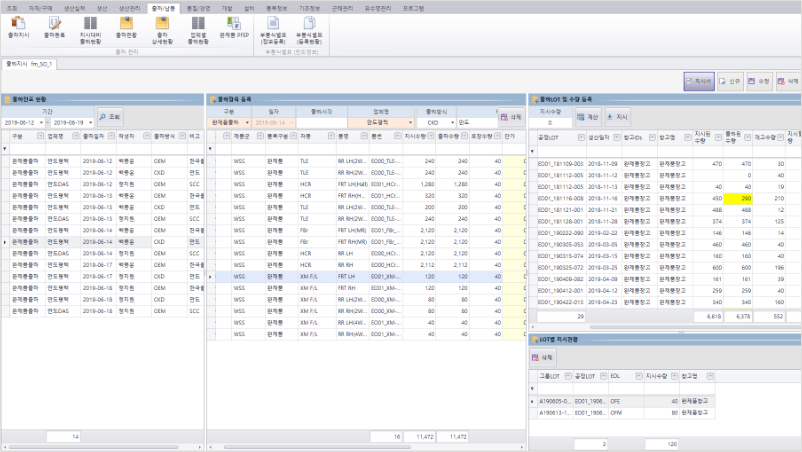This screenshot has width=802, height=452.
Task: Open filter for 공정LOT column in LOT grid
Action: [x=581, y=138]
